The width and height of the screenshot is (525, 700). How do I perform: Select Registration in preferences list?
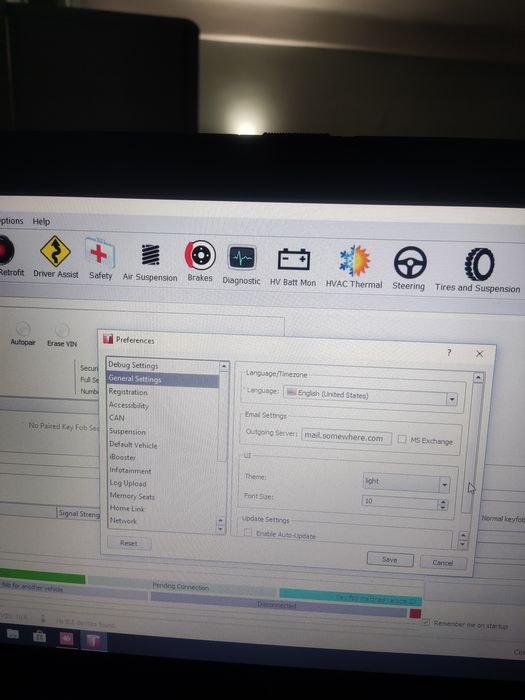128,392
